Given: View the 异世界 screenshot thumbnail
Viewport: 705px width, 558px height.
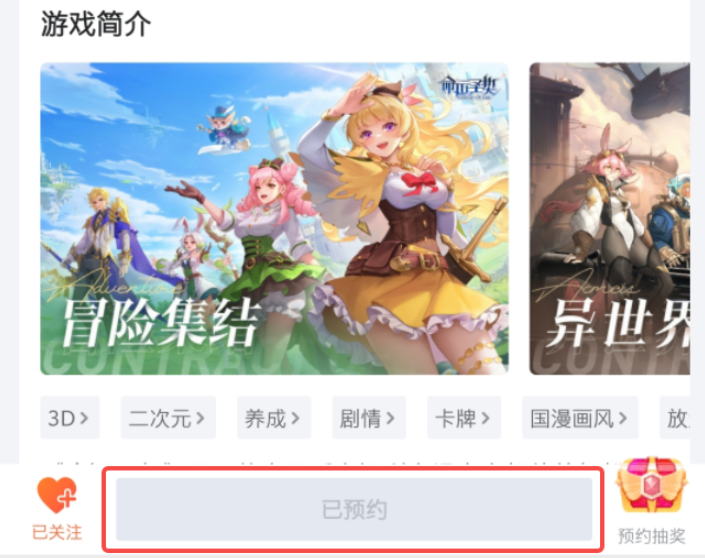Looking at the screenshot, I should point(610,219).
